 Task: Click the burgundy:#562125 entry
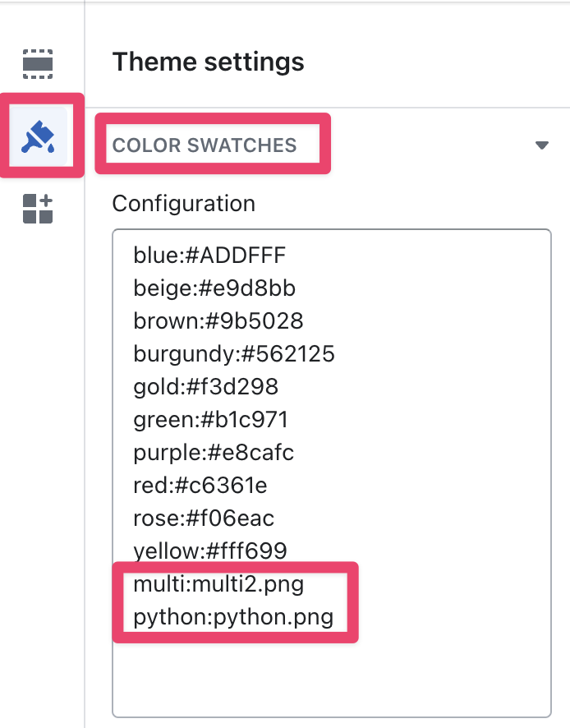pos(234,354)
